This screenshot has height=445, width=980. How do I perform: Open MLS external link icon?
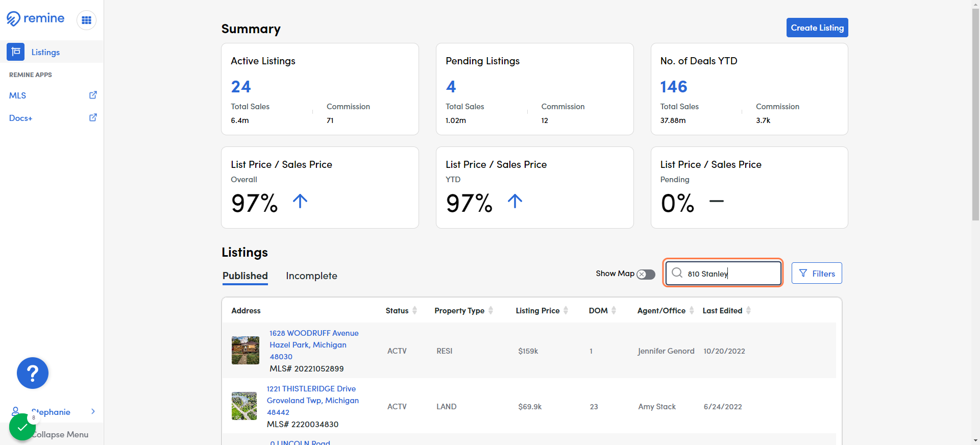click(x=93, y=95)
